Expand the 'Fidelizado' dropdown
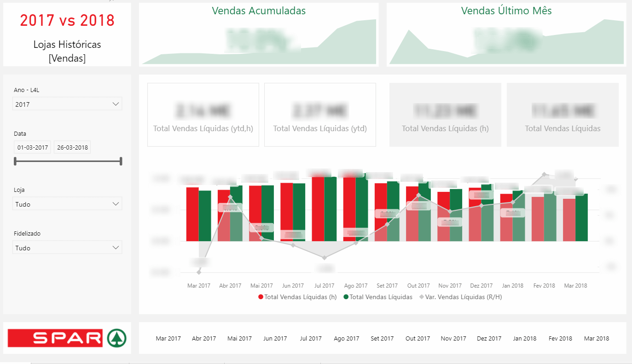 click(x=67, y=247)
